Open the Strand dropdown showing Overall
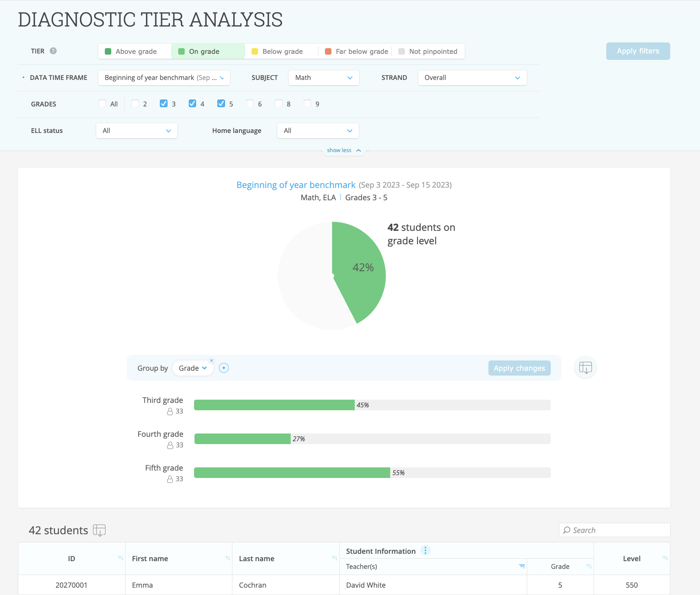Image resolution: width=700 pixels, height=595 pixels. point(472,77)
